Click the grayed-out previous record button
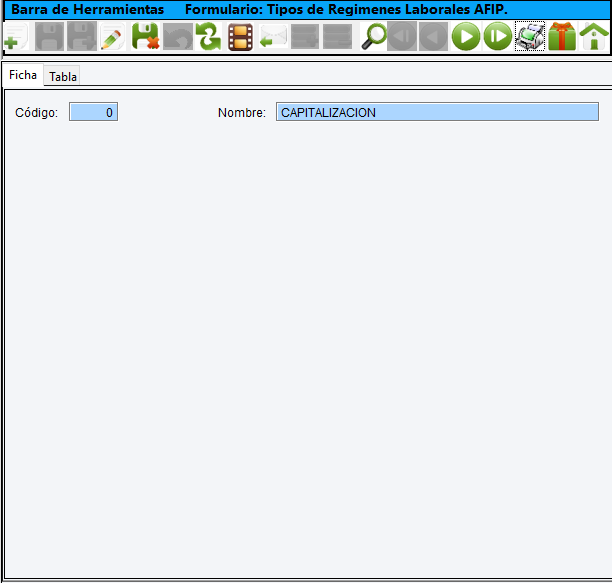 (433, 37)
